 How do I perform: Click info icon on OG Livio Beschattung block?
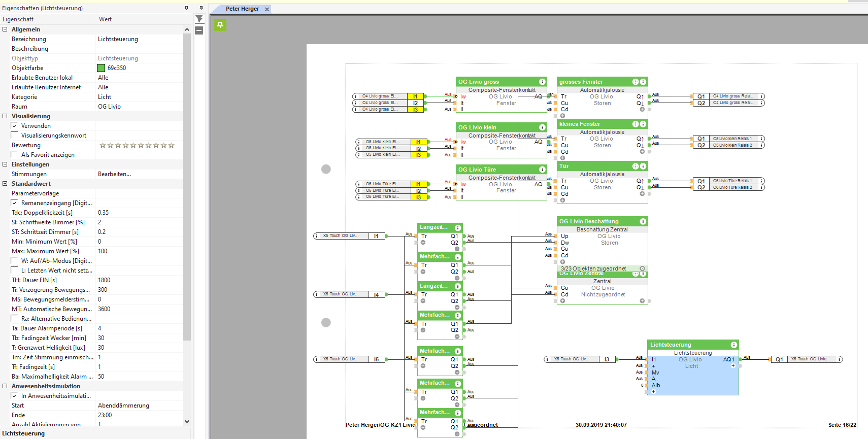click(x=643, y=221)
